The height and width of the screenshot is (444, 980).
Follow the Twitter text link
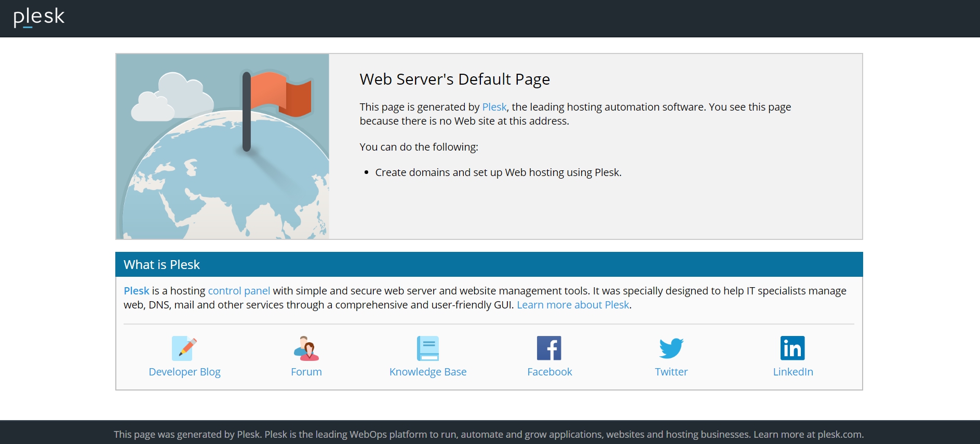coord(671,372)
